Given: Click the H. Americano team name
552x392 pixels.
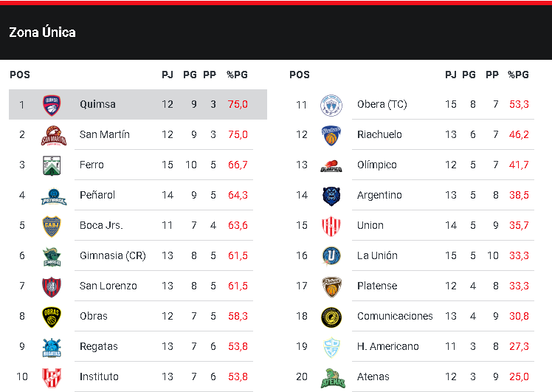Looking at the screenshot, I should pos(387,346).
